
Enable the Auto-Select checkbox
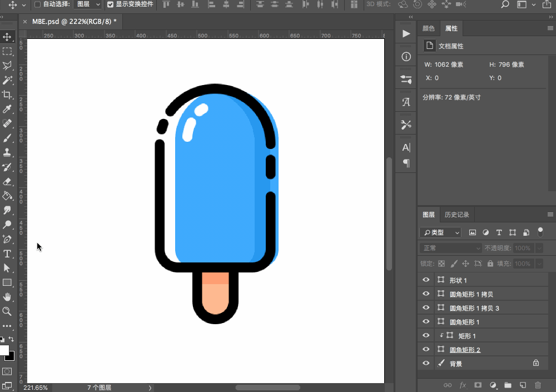(37, 4)
